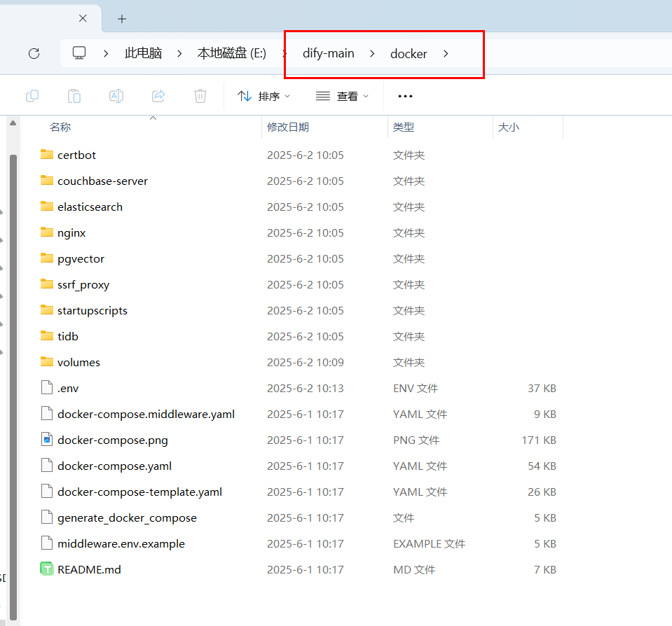Viewport: 672px width, 626px height.
Task: Click the computer monitor icon in address bar
Action: pyautogui.click(x=79, y=53)
